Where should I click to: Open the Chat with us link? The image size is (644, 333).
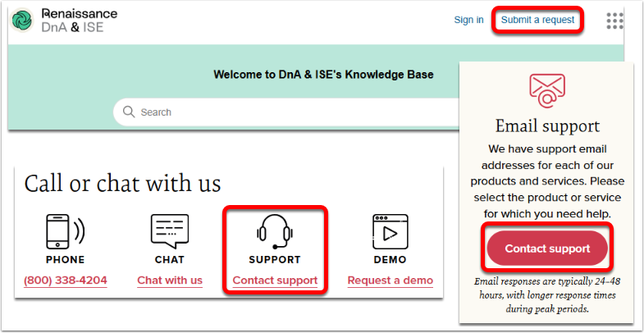click(170, 281)
